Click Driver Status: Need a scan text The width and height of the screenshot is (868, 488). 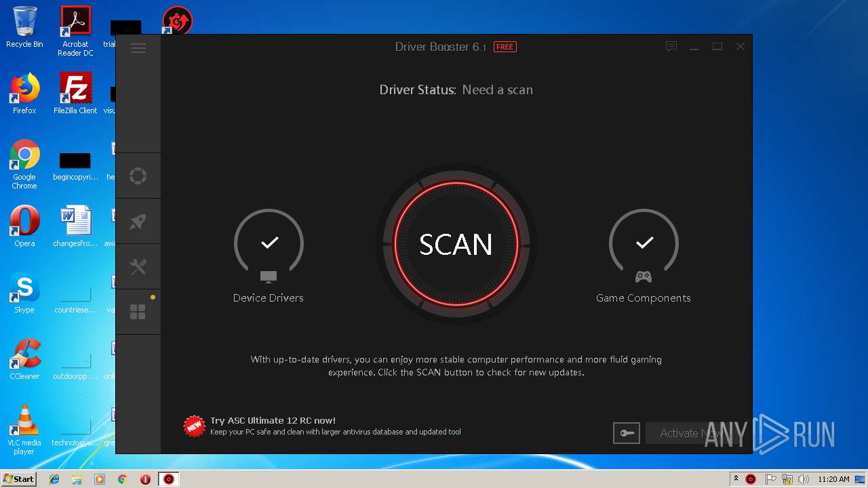(x=456, y=90)
